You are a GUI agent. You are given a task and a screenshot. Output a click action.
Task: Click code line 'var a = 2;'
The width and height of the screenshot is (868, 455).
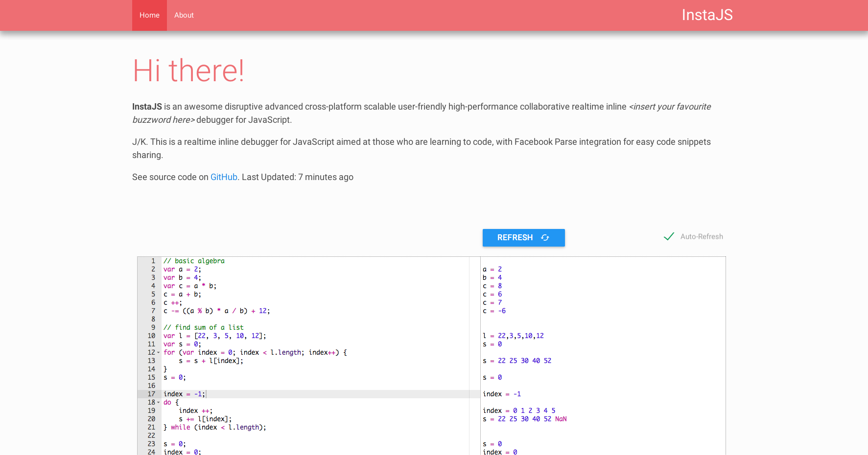click(x=182, y=270)
